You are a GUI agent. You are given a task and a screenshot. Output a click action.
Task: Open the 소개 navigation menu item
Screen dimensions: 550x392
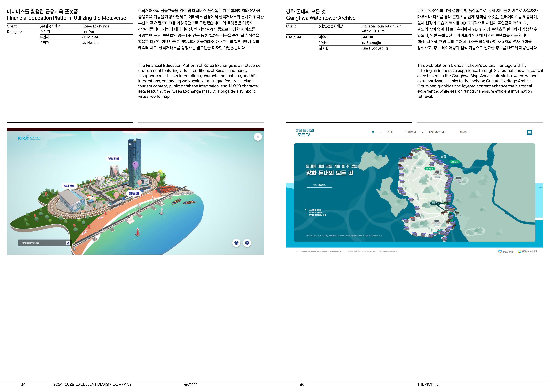point(390,132)
